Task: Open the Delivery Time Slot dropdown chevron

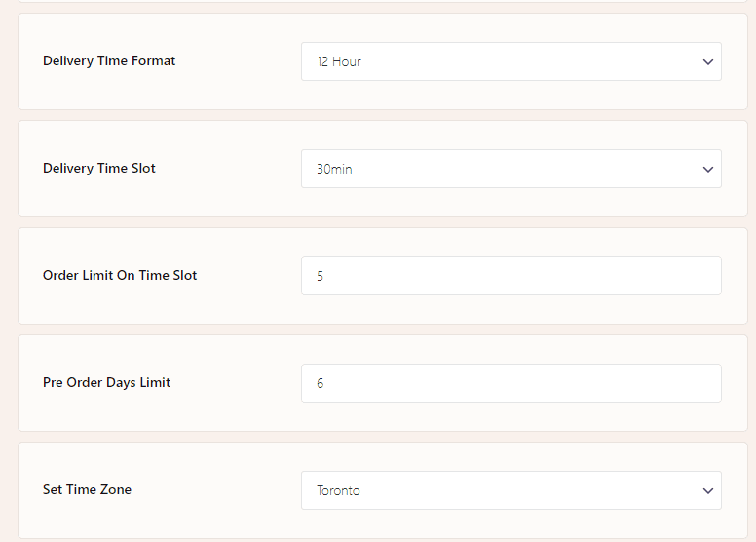Action: (x=707, y=169)
